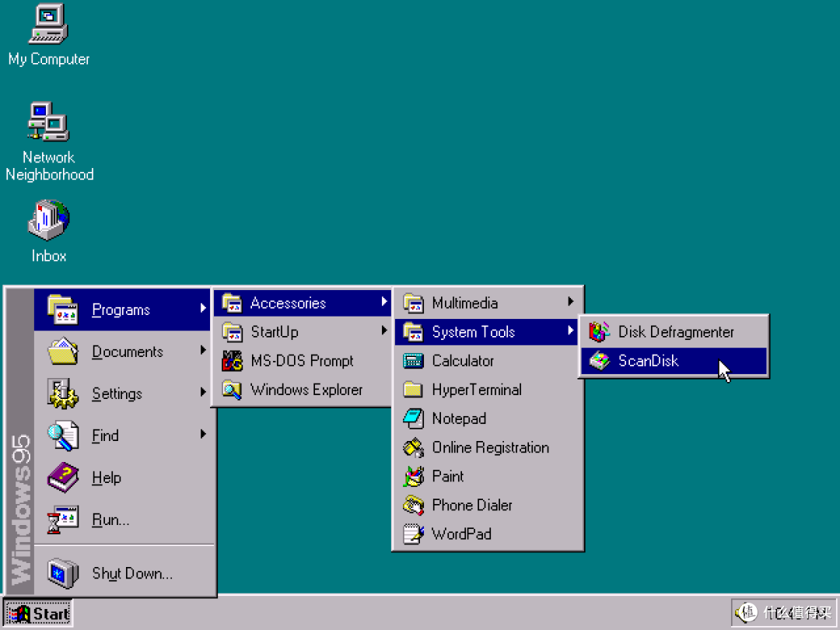840x630 pixels.
Task: Expand the Multimedia submenu arrow
Action: 571,302
